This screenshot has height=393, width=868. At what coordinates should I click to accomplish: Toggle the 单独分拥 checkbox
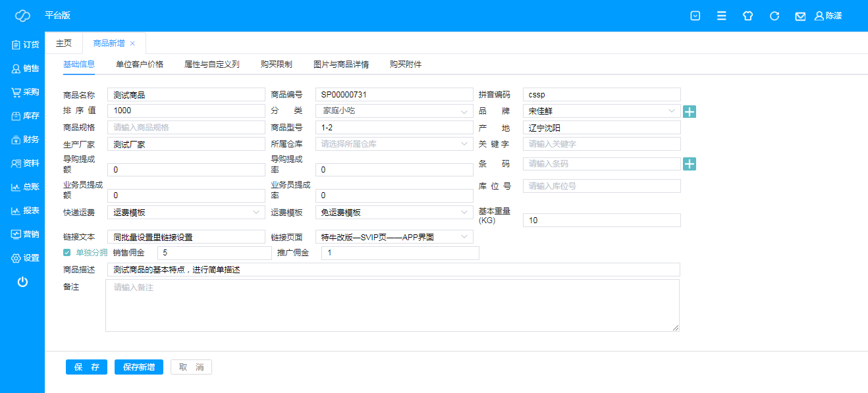pyautogui.click(x=67, y=253)
